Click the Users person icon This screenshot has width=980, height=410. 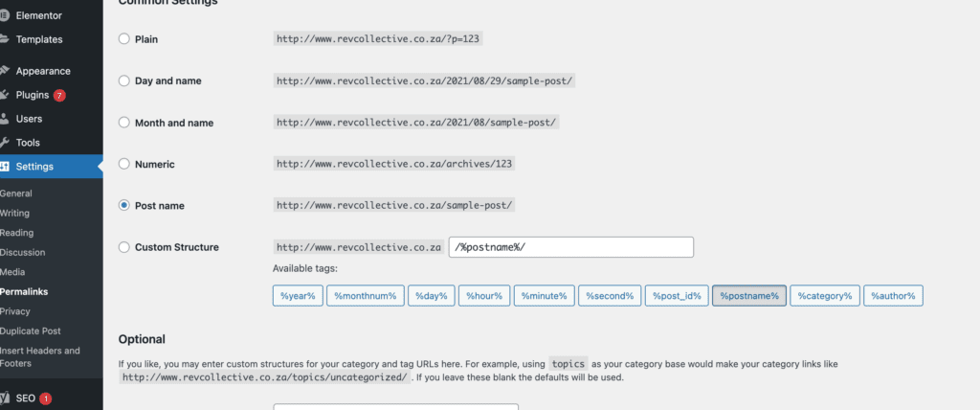click(5, 118)
